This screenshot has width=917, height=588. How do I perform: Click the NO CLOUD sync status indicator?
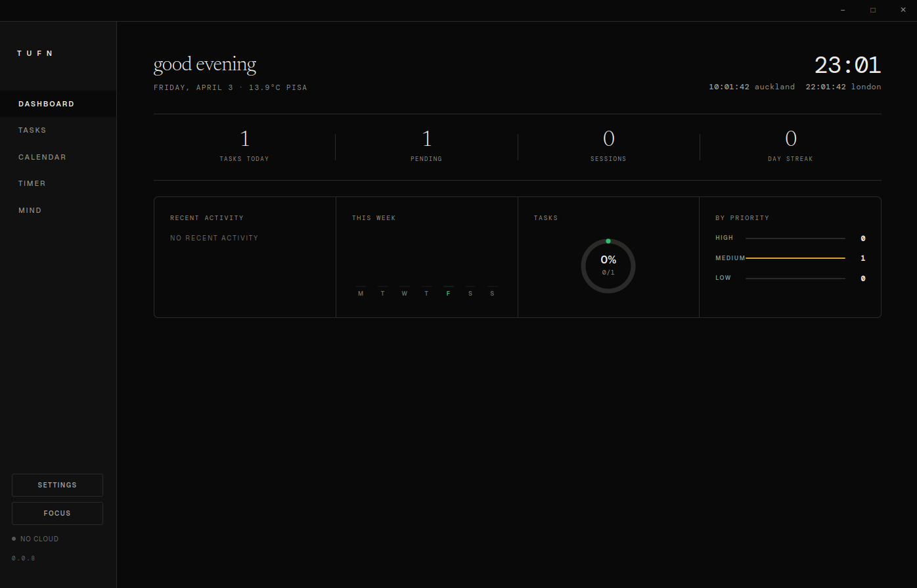35,538
